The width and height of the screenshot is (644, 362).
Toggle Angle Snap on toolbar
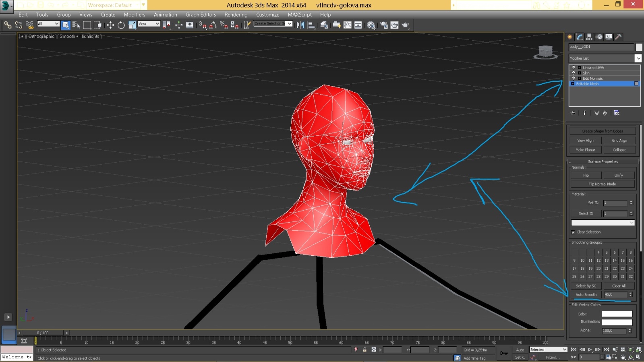pyautogui.click(x=213, y=25)
